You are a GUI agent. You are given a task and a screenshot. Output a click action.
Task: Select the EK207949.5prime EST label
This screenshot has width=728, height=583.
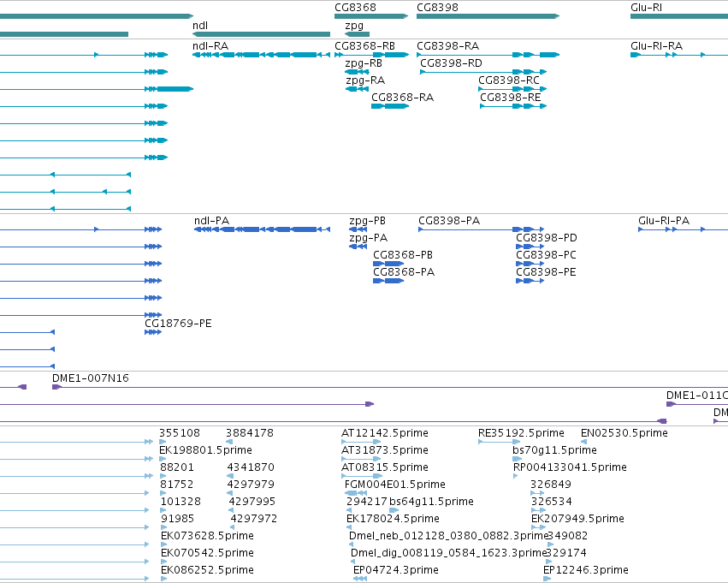[x=577, y=519]
